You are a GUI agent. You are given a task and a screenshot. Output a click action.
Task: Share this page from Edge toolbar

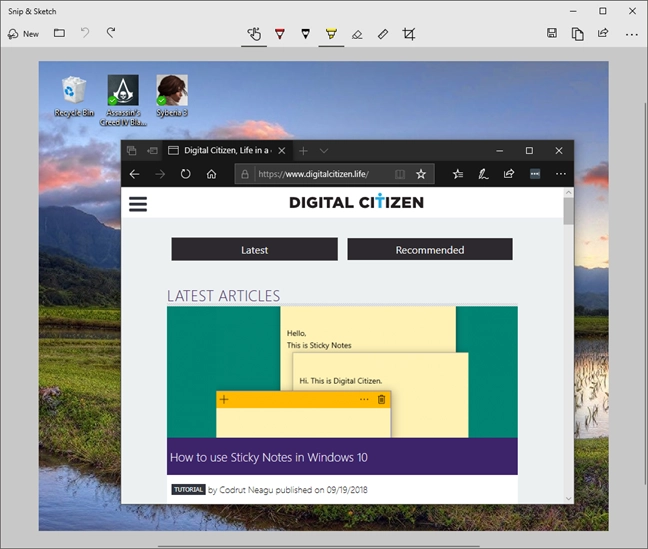(509, 174)
